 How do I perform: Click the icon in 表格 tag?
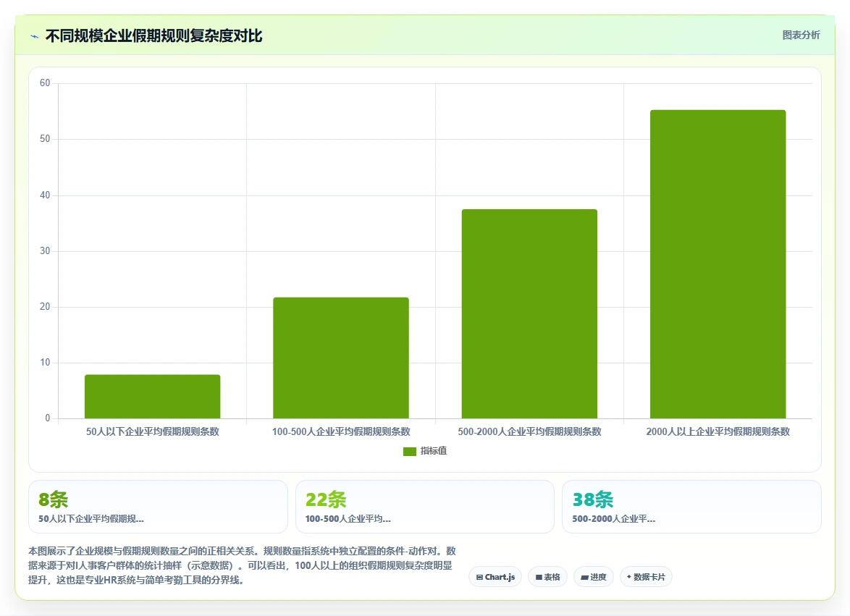tap(539, 578)
